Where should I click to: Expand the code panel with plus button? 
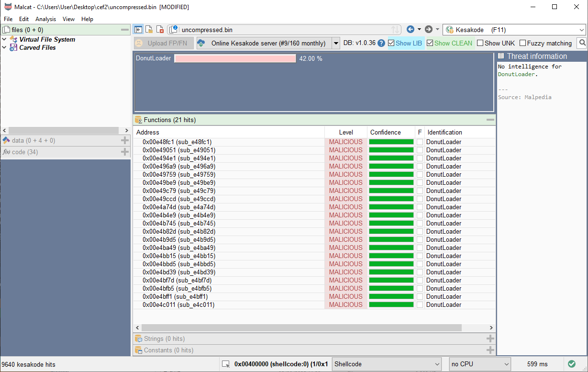[x=125, y=152]
